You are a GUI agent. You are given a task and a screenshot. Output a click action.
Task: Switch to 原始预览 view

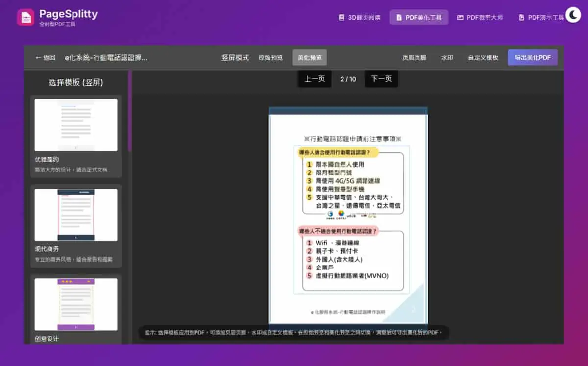point(270,58)
